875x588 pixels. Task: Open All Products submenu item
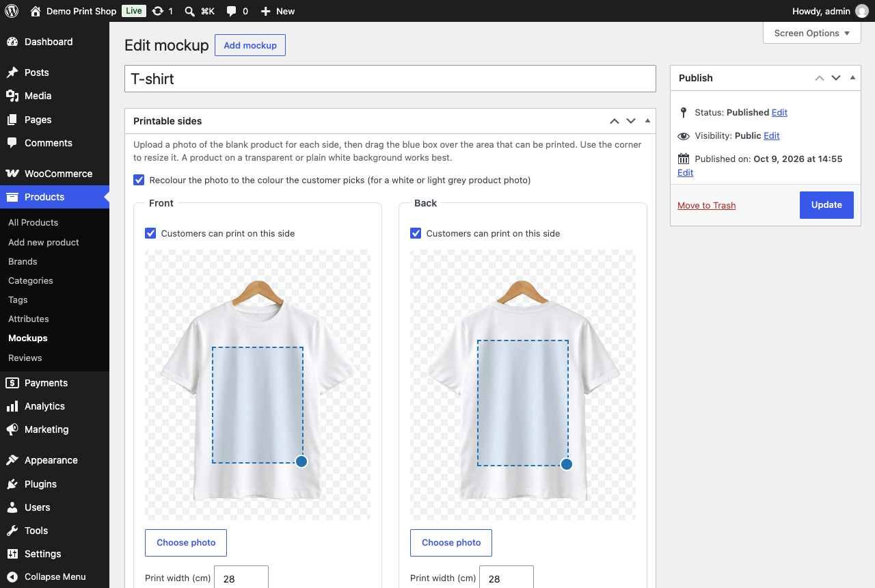tap(33, 222)
